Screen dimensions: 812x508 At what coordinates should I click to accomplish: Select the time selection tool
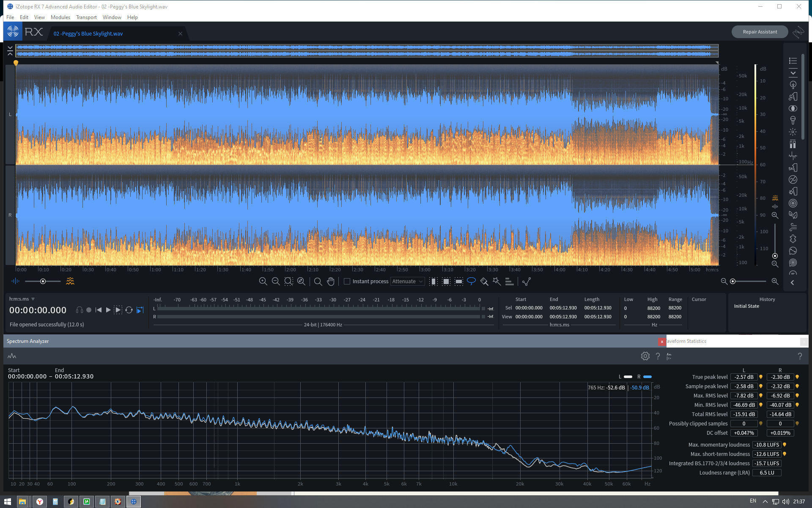pos(433,281)
